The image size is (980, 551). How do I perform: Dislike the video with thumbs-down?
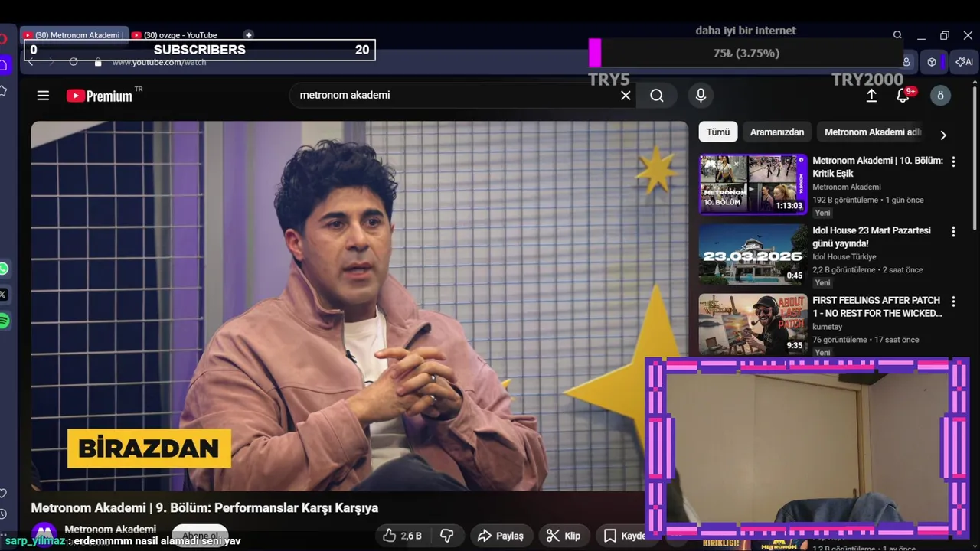446,536
